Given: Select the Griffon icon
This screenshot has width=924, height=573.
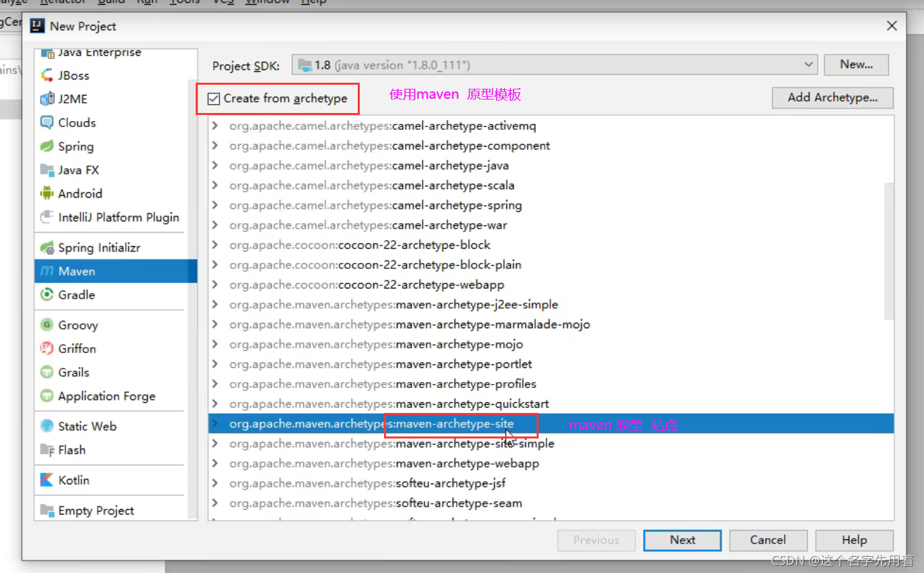Looking at the screenshot, I should click(x=46, y=348).
